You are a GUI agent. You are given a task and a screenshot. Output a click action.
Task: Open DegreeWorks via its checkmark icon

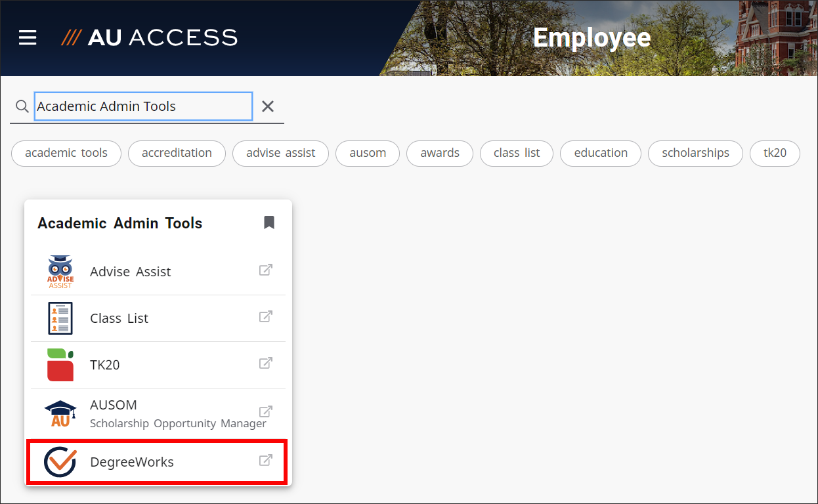point(60,461)
